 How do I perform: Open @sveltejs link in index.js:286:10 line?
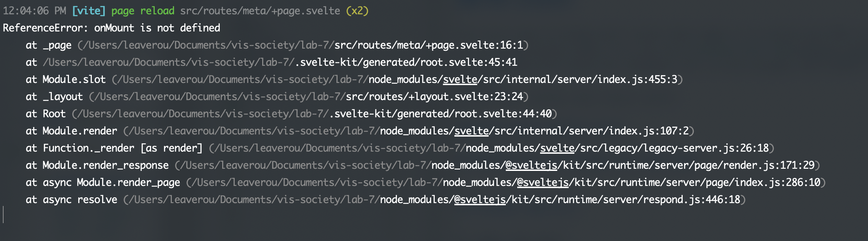543,183
